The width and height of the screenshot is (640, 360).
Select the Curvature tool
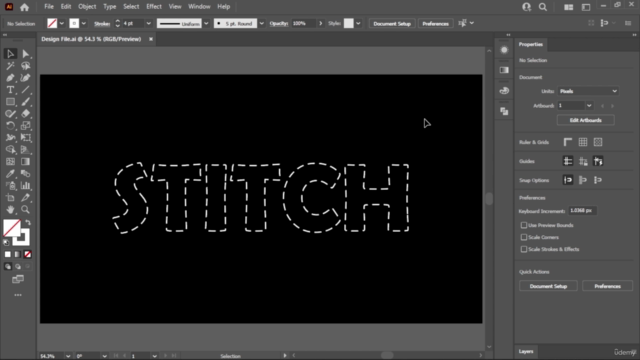[x=25, y=78]
